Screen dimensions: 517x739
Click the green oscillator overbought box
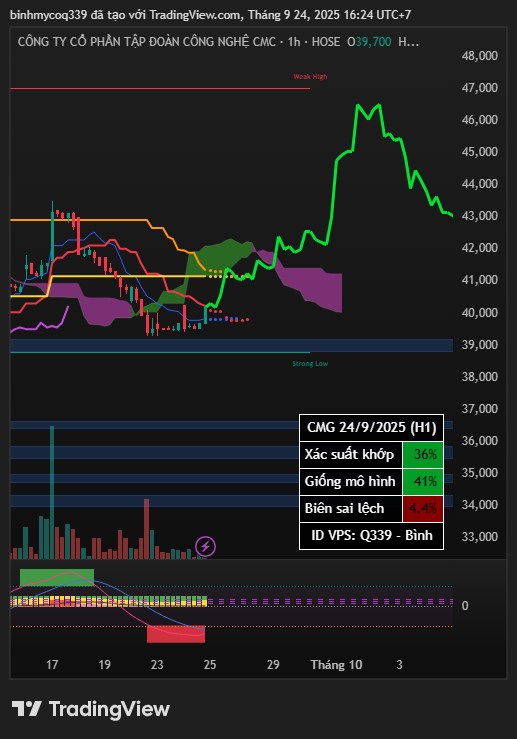[57, 577]
